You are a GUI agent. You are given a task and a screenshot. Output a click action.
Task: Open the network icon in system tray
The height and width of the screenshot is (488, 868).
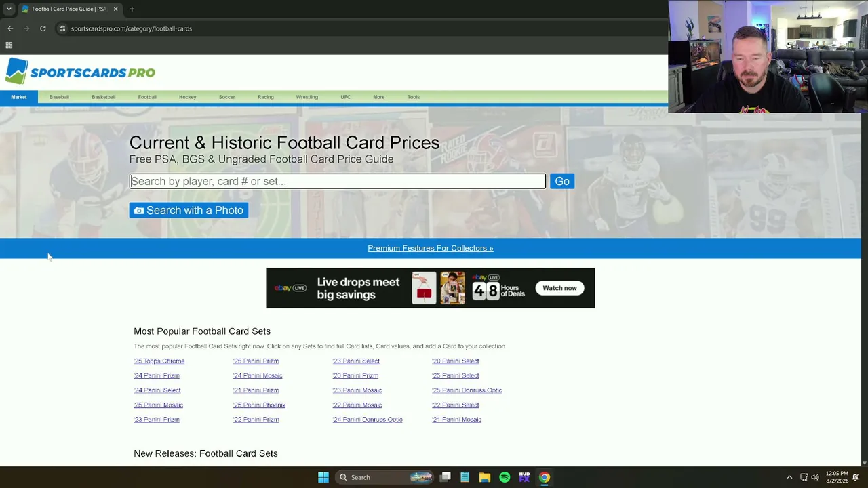point(804,477)
